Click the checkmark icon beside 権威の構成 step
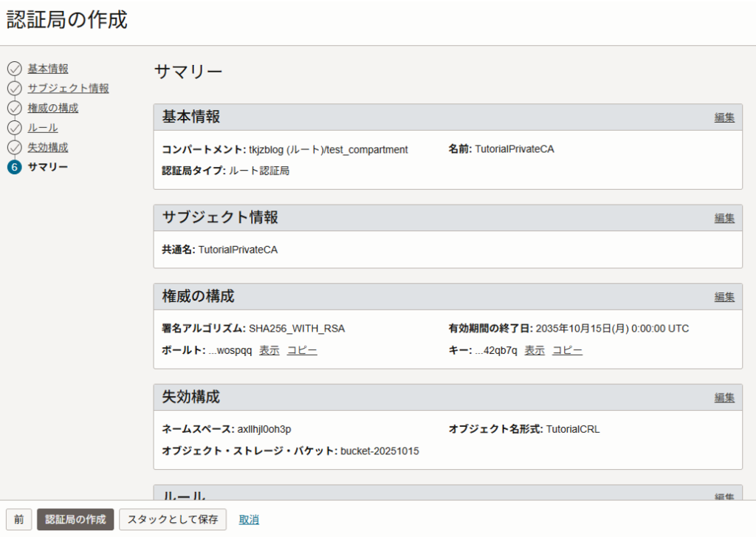This screenshot has height=537, width=756. click(14, 109)
